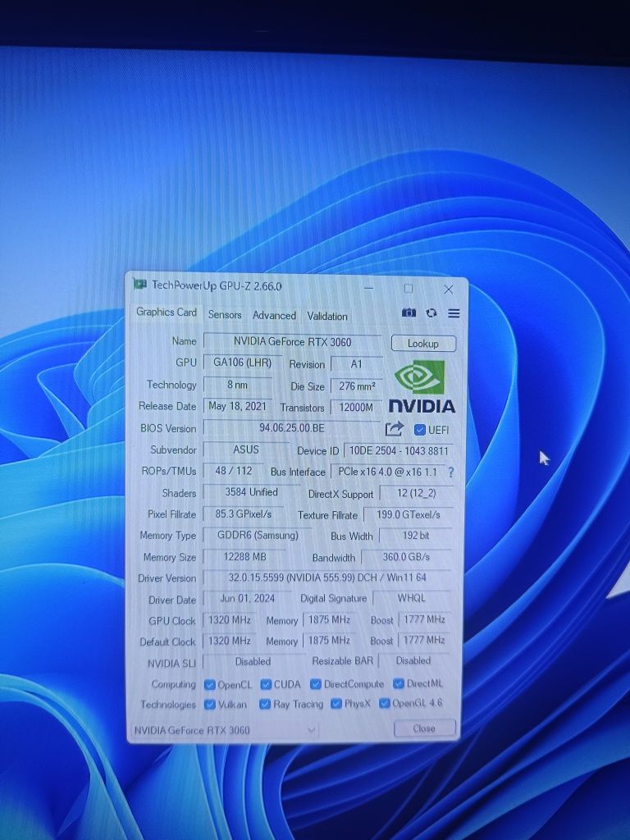Image resolution: width=630 pixels, height=840 pixels.
Task: Click the Transistors value 12000M
Action: [356, 408]
